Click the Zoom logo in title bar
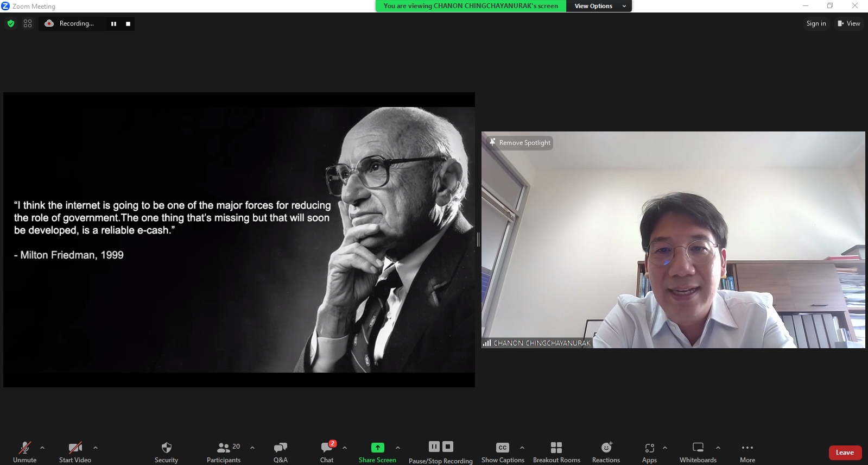868x465 pixels. [5, 6]
